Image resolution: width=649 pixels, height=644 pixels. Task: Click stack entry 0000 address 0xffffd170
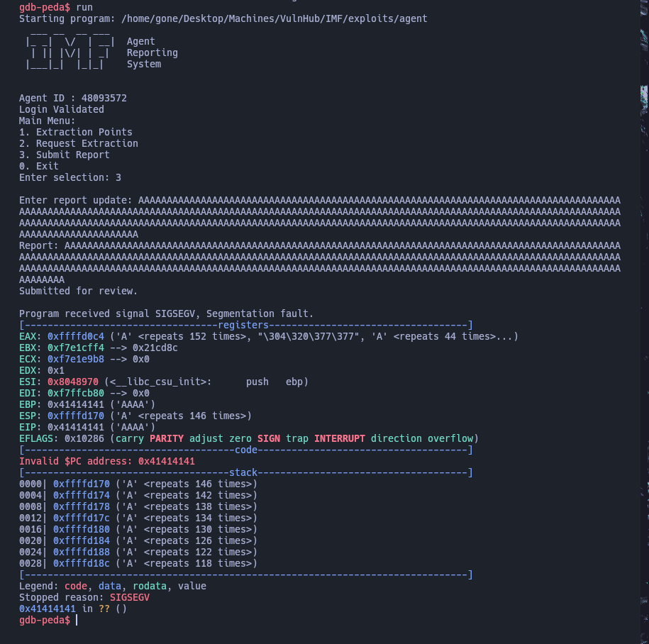tap(82, 484)
